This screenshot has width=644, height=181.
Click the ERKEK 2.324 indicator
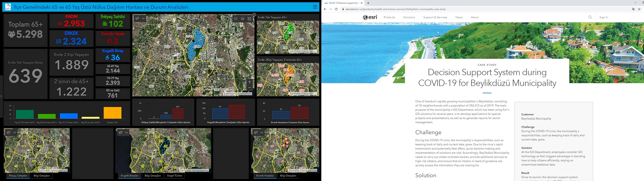[x=71, y=38]
